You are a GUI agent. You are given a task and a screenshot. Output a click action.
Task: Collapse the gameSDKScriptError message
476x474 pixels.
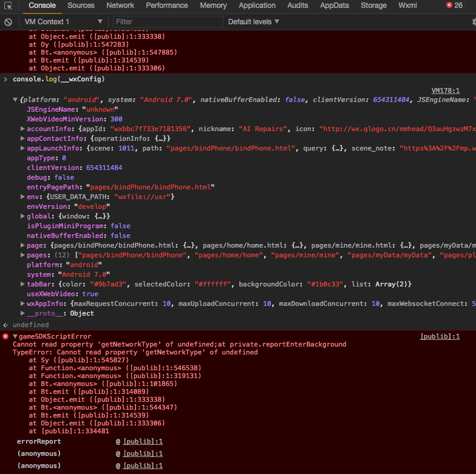coord(15,336)
